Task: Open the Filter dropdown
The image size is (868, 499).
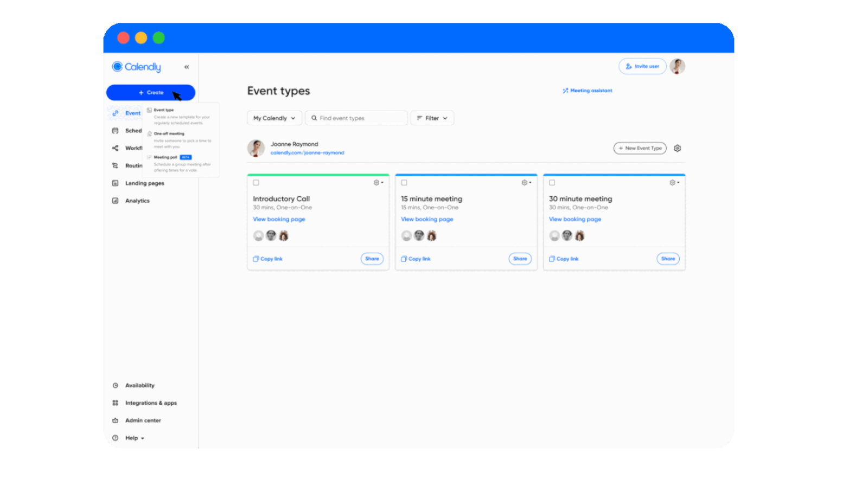Action: tap(432, 118)
